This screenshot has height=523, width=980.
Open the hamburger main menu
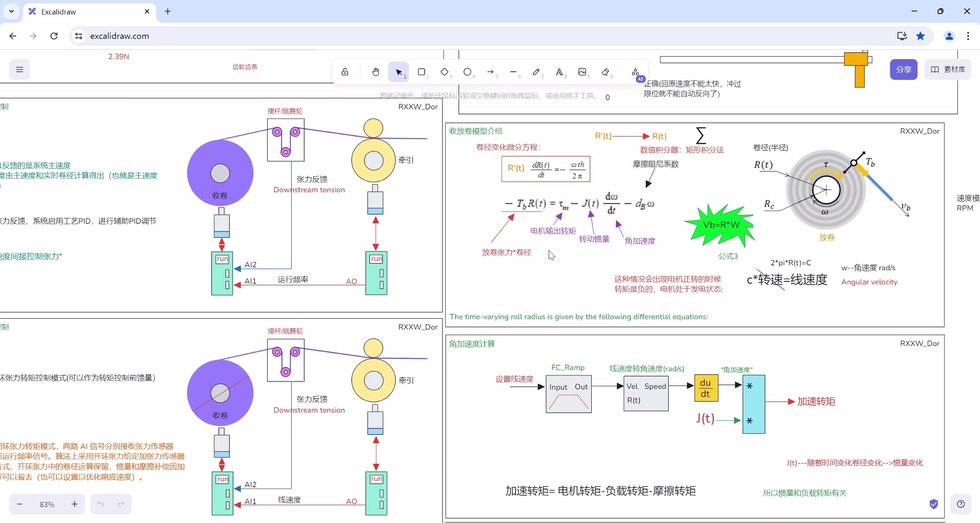[x=19, y=70]
